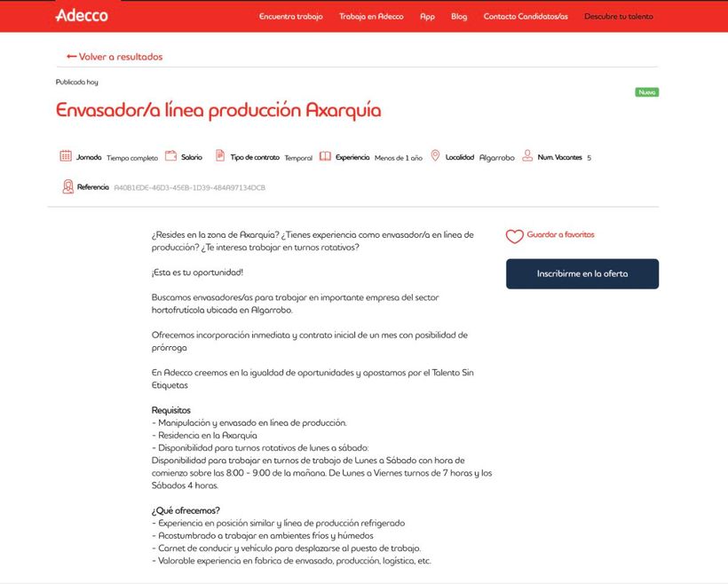Go to the App menu item

tap(427, 16)
